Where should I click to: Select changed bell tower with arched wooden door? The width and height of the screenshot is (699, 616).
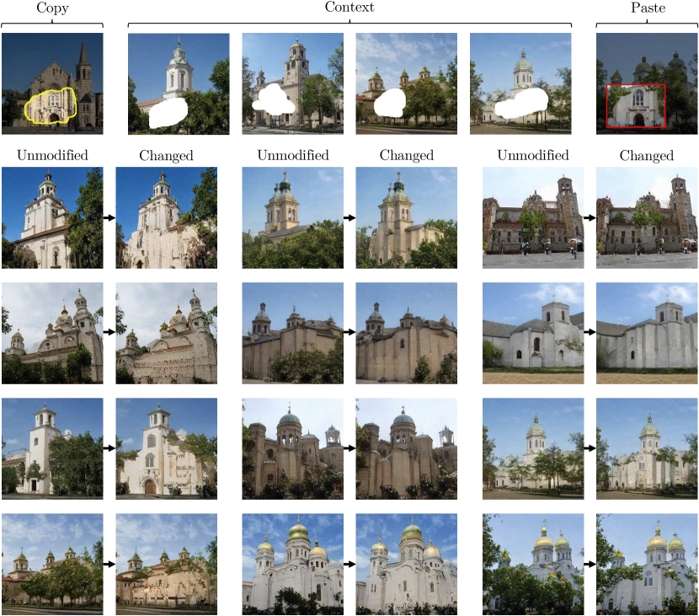pos(167,449)
